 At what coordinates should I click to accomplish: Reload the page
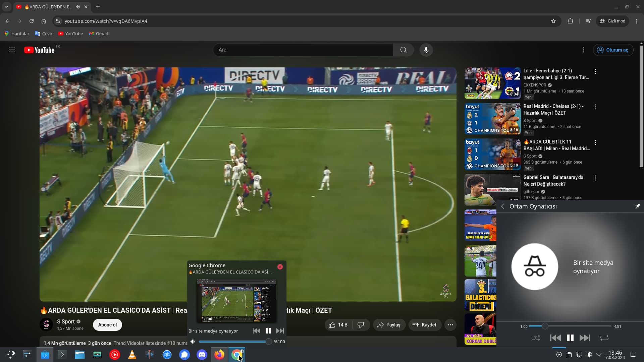[x=32, y=21]
